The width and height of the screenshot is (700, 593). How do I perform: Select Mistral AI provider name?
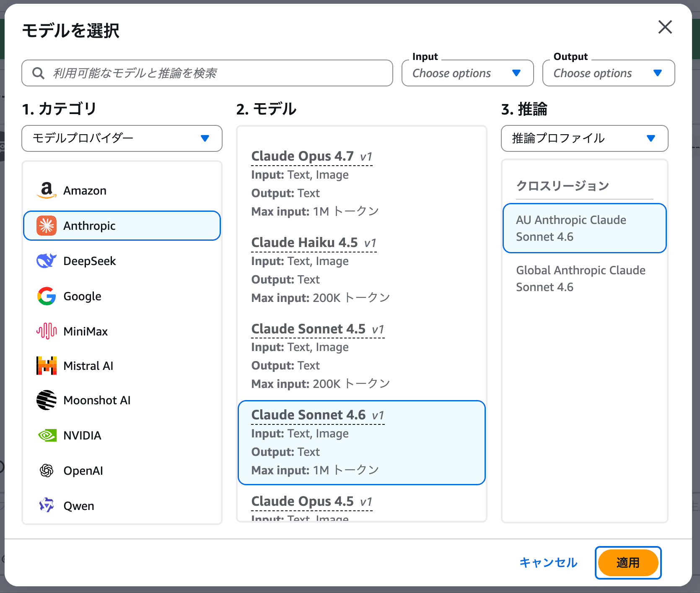tap(88, 366)
